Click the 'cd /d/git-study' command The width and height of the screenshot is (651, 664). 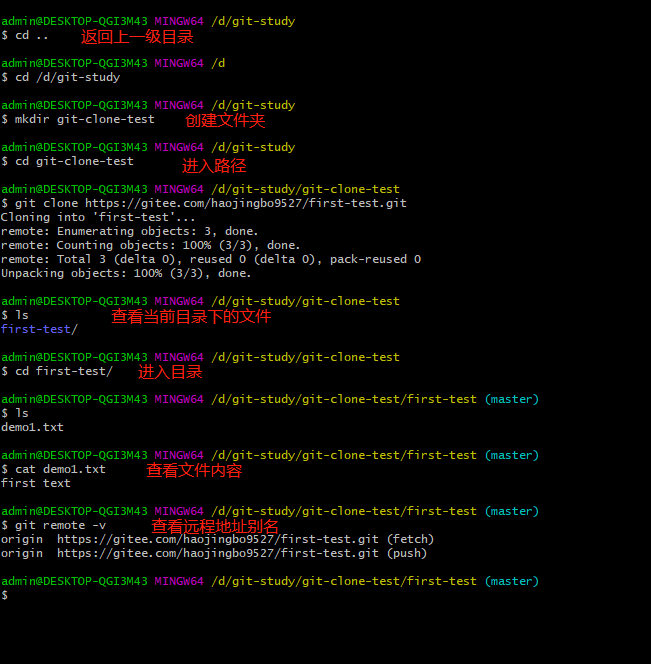(61, 77)
